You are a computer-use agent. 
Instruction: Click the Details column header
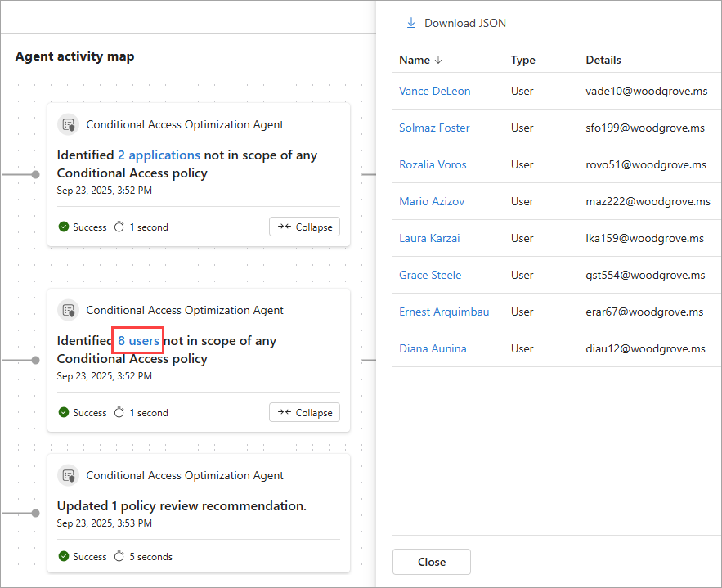[603, 60]
